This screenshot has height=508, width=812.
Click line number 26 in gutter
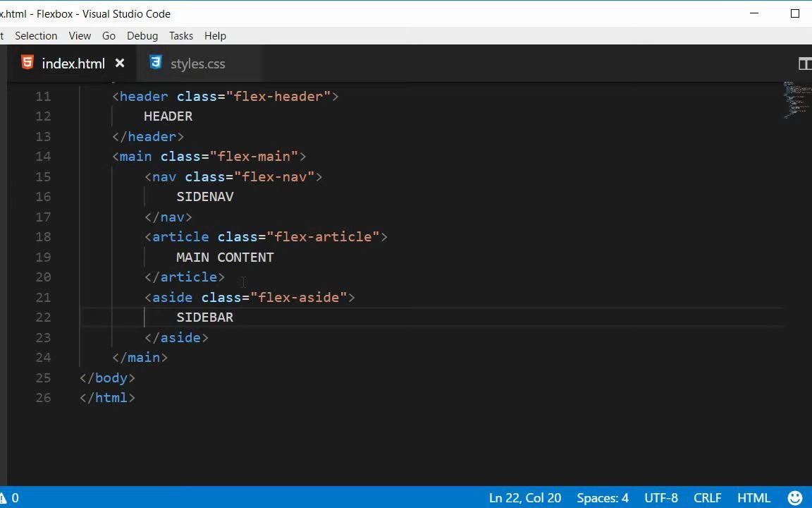click(43, 398)
